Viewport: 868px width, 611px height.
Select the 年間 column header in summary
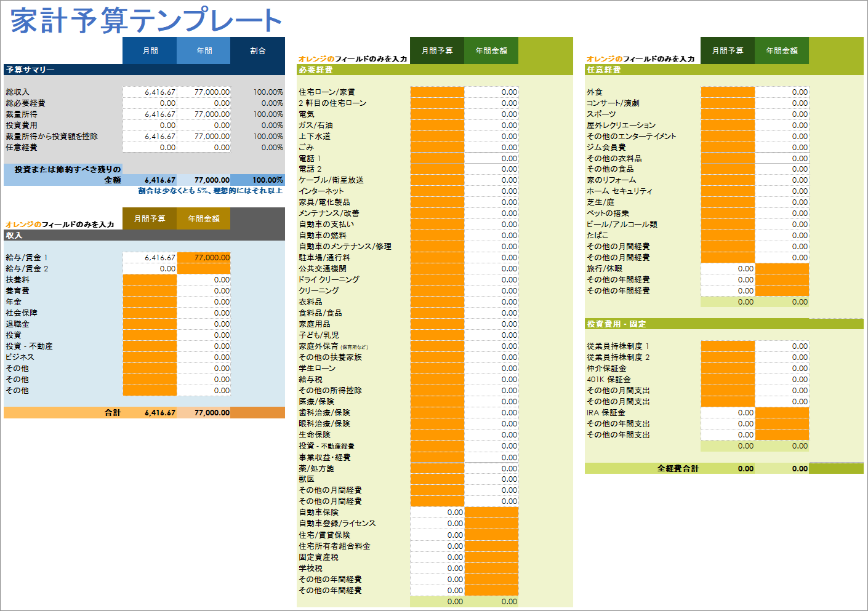pyautogui.click(x=204, y=50)
